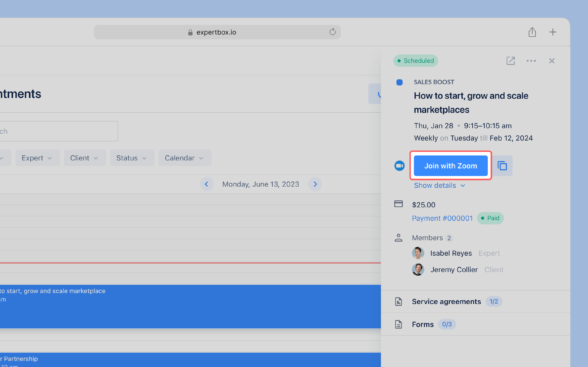The height and width of the screenshot is (367, 588).
Task: Click the browser share icon
Action: point(532,32)
